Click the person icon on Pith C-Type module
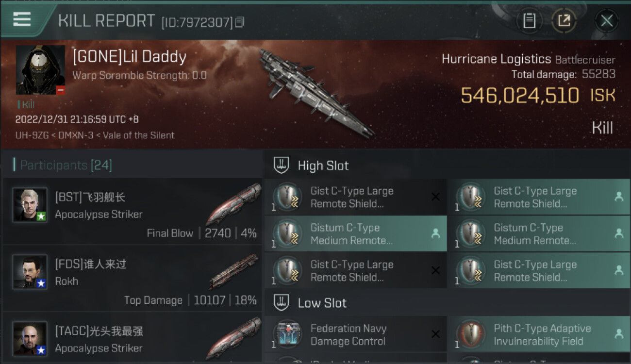The image size is (631, 364). click(618, 334)
